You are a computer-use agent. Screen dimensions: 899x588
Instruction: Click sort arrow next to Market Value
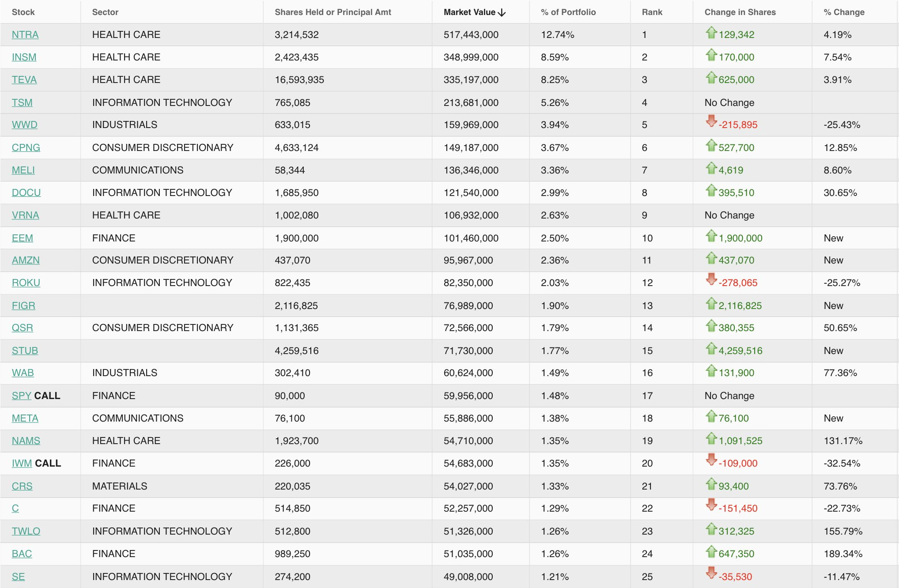pyautogui.click(x=502, y=12)
